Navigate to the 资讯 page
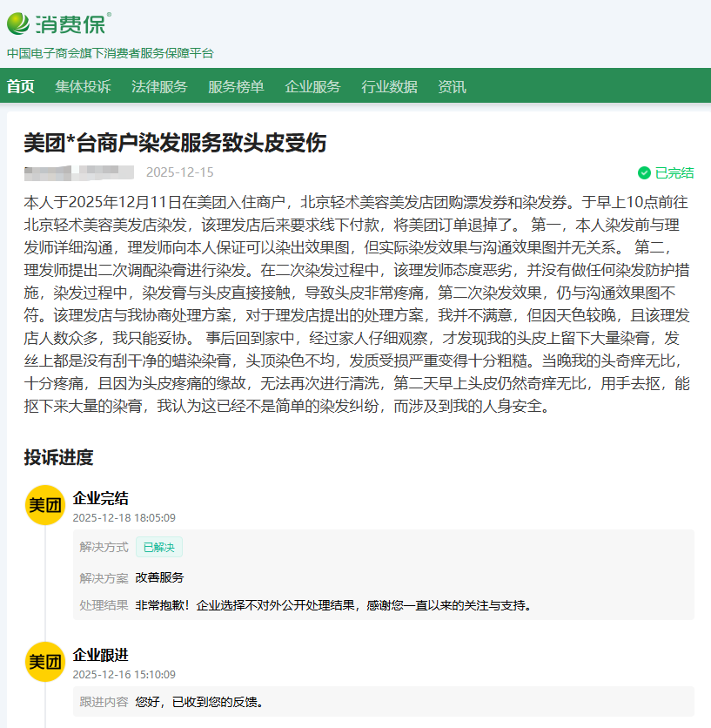The height and width of the screenshot is (728, 711). (452, 86)
